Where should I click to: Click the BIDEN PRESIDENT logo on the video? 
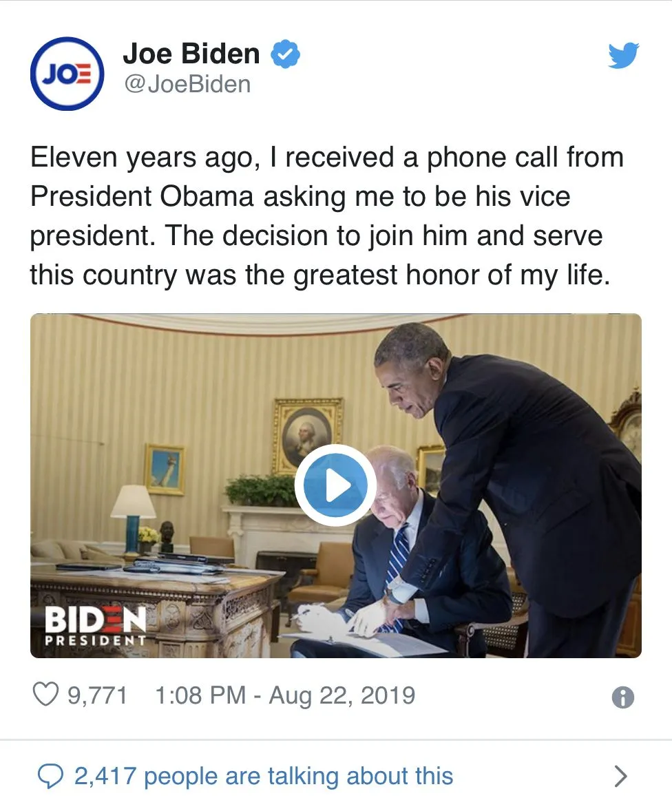96,624
